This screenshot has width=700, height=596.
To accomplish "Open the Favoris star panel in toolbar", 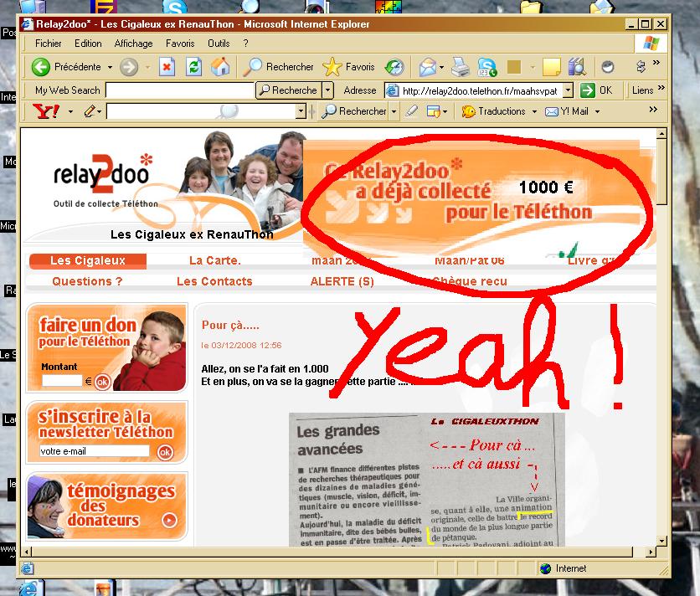I will pos(348,67).
